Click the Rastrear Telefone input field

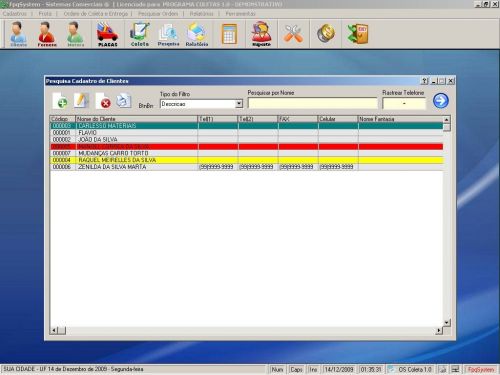pyautogui.click(x=404, y=103)
